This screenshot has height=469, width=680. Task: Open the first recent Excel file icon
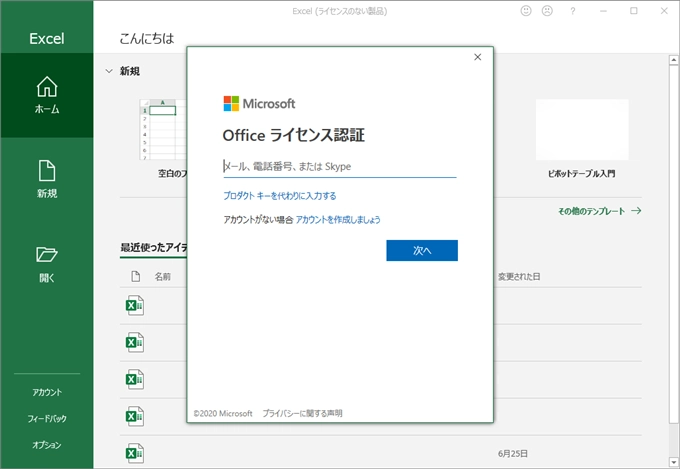pyautogui.click(x=135, y=305)
